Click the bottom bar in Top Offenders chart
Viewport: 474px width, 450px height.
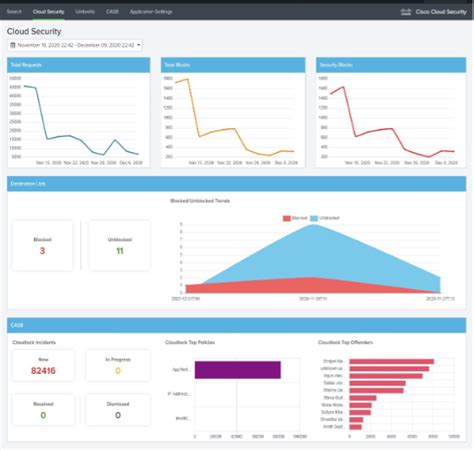pyautogui.click(x=355, y=427)
